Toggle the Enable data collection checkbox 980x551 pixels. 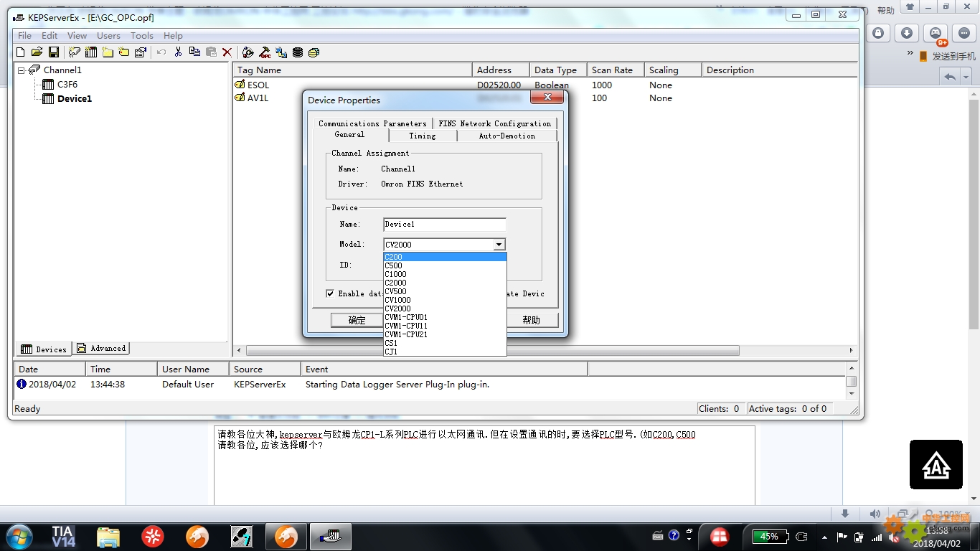[330, 293]
